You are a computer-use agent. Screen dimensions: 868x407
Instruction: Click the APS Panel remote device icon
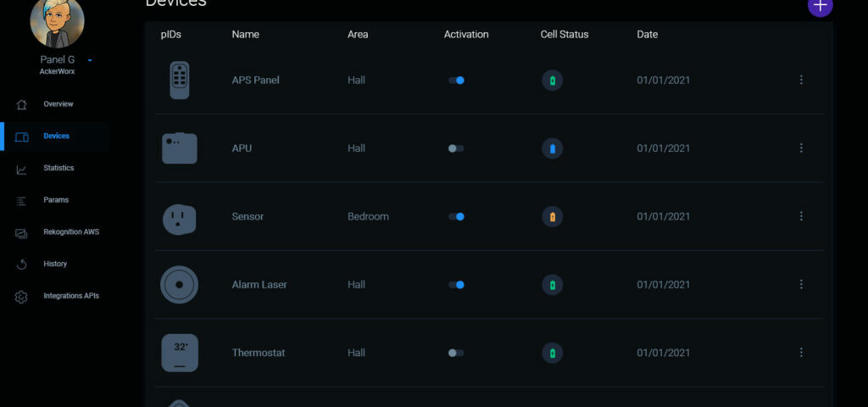tap(180, 81)
